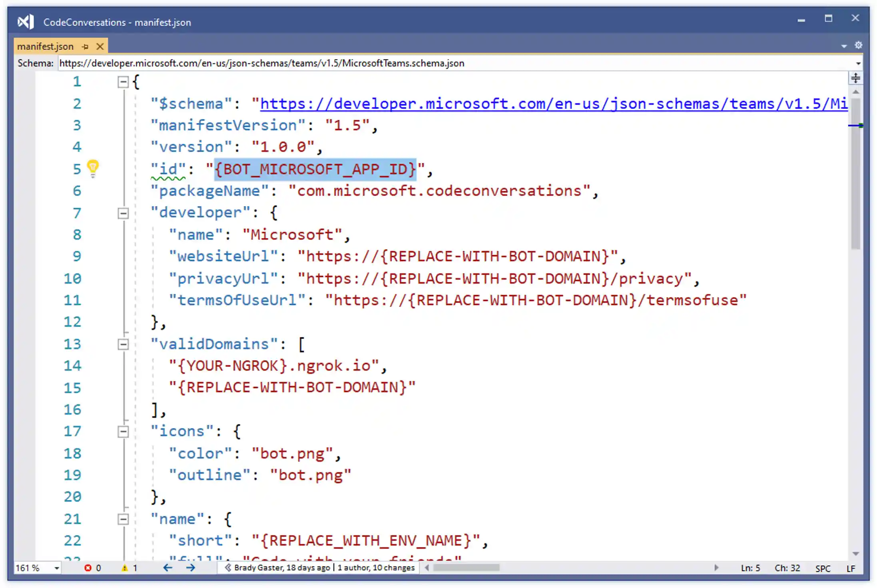Navigate forward with the right arrow
Image resolution: width=877 pixels, height=588 pixels.
tap(191, 568)
